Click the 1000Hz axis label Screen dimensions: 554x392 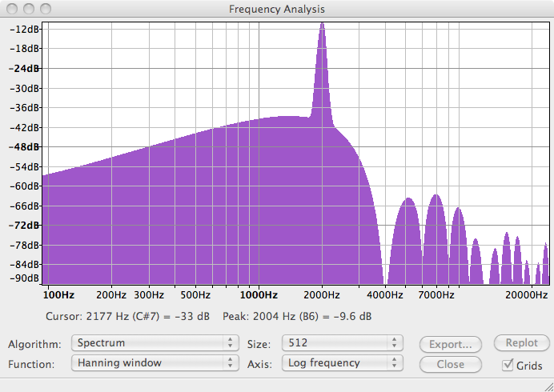[x=259, y=295]
